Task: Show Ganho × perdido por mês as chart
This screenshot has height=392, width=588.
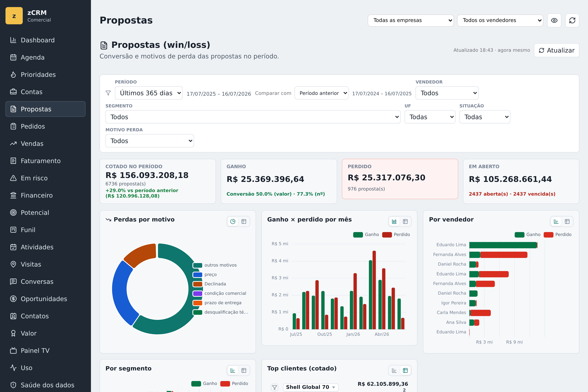Action: [x=394, y=221]
